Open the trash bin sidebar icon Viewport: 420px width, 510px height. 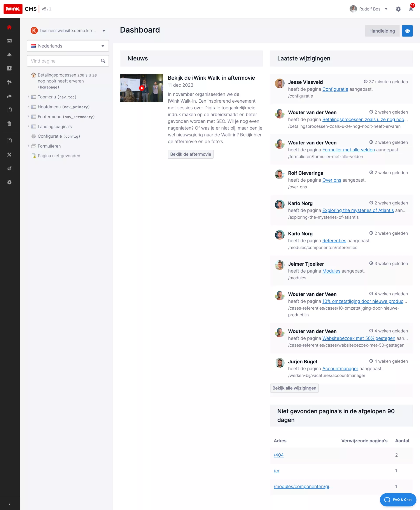tap(9, 124)
